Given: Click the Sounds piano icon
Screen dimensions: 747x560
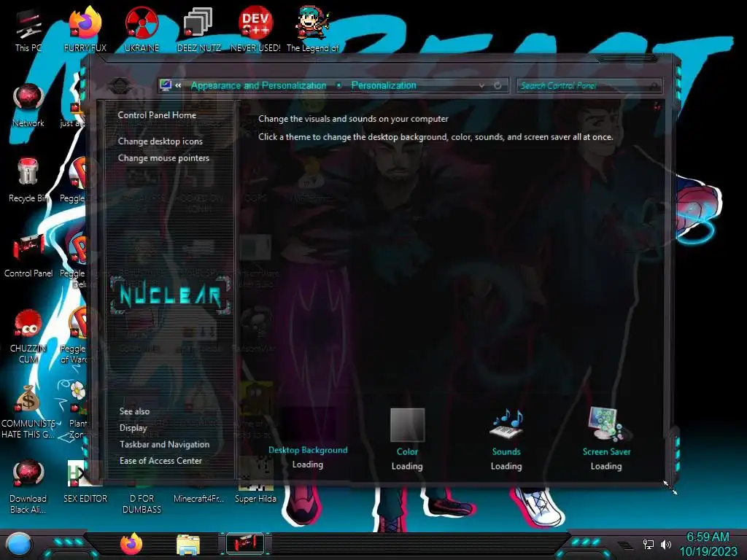Looking at the screenshot, I should (506, 425).
